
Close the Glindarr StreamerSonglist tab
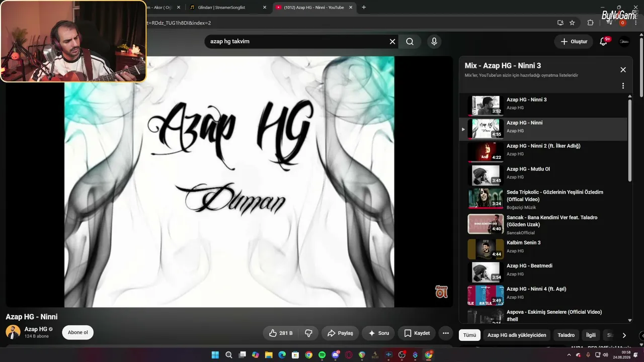tap(265, 8)
